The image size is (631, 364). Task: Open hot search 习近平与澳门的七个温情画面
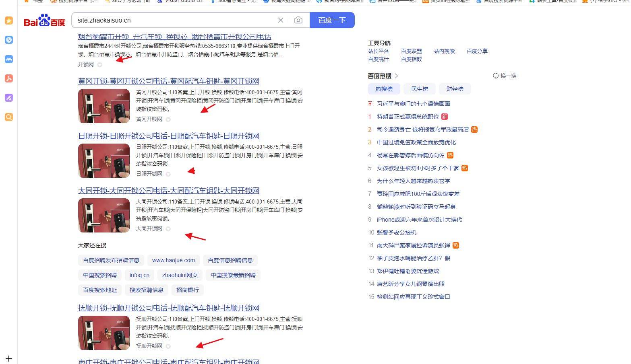point(414,104)
